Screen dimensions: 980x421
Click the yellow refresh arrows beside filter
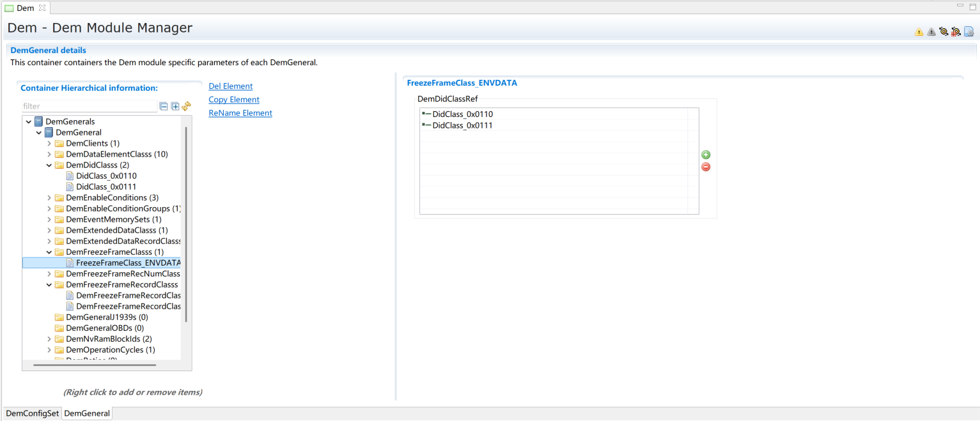click(x=186, y=107)
